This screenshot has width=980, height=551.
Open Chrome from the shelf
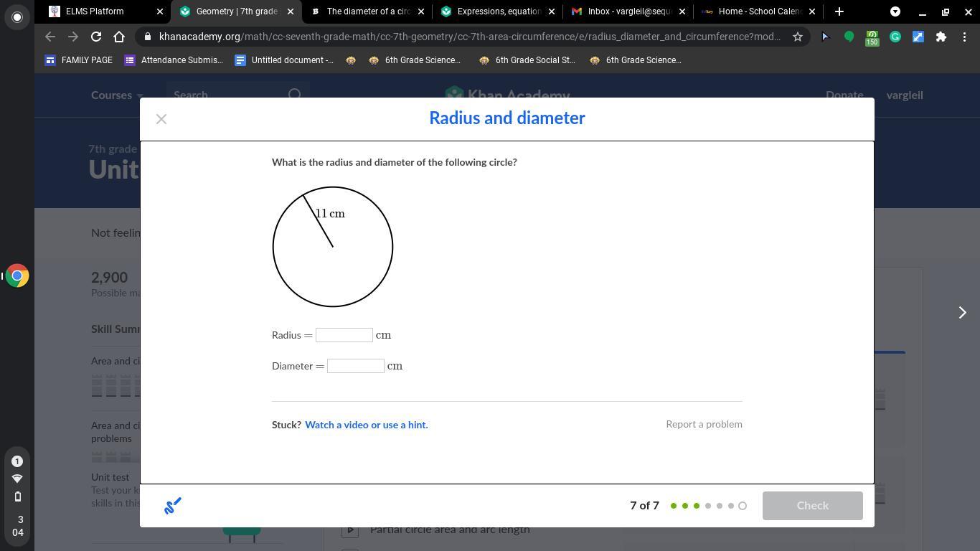(x=17, y=275)
